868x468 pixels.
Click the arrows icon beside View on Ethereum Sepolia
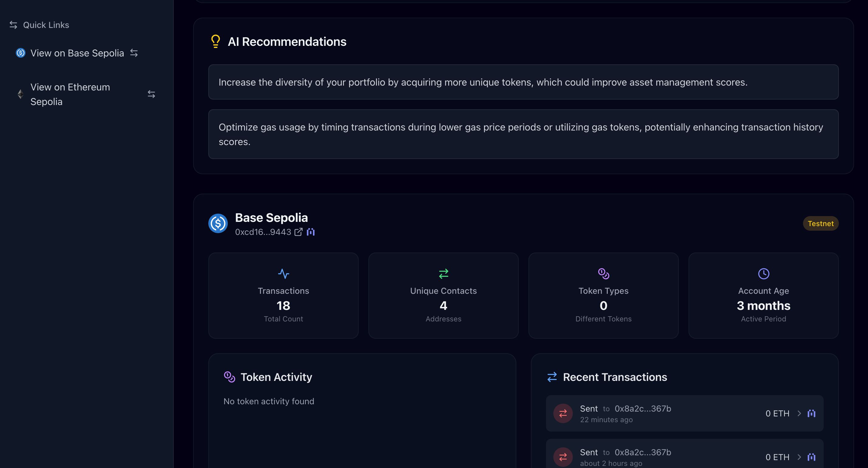[151, 94]
